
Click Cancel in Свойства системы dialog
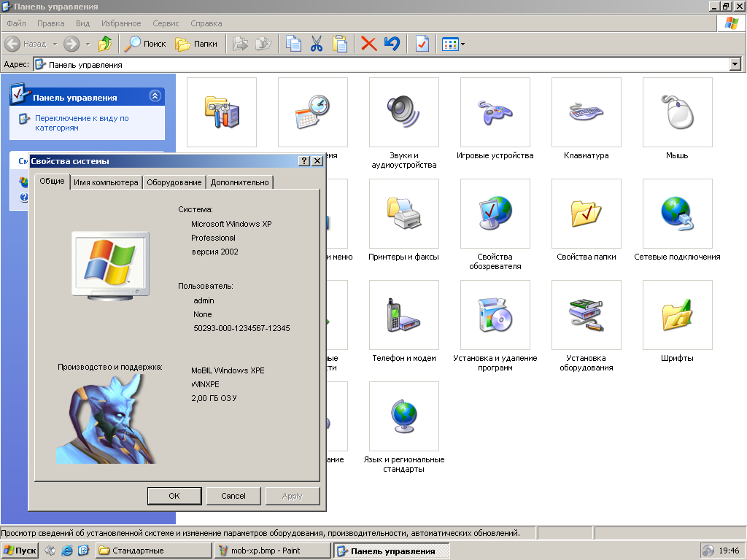pos(233,496)
